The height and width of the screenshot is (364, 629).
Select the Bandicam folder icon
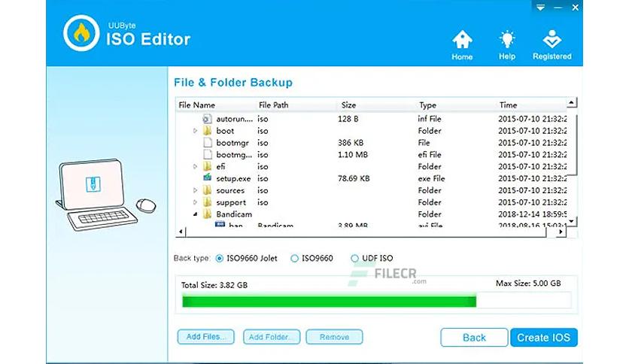(x=207, y=214)
